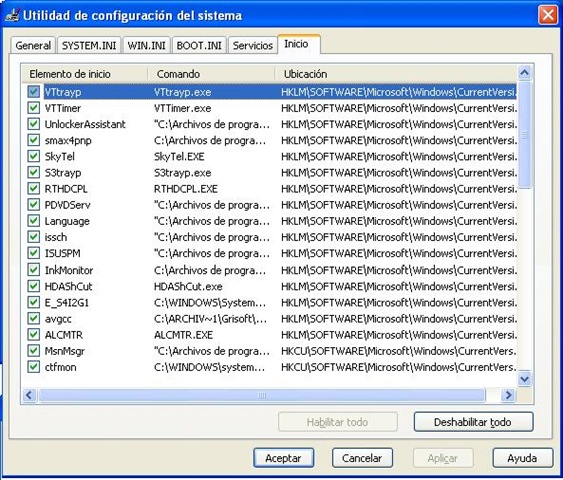
Task: Disable the PDVDServ checkbox
Action: point(34,205)
